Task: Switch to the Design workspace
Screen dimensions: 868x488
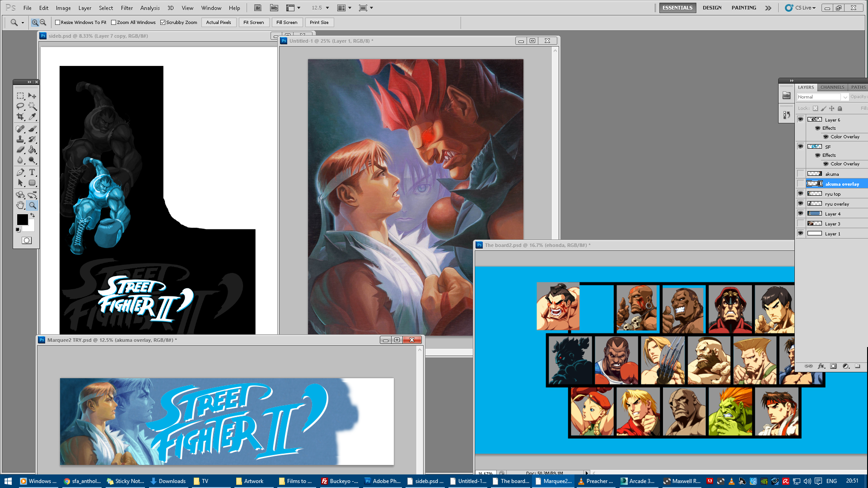Action: click(712, 8)
